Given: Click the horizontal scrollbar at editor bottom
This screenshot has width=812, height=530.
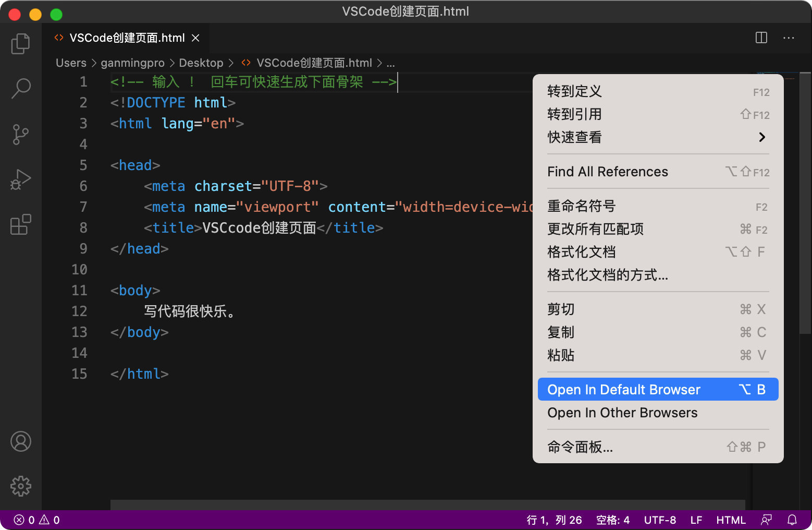Looking at the screenshot, I should pos(427,504).
